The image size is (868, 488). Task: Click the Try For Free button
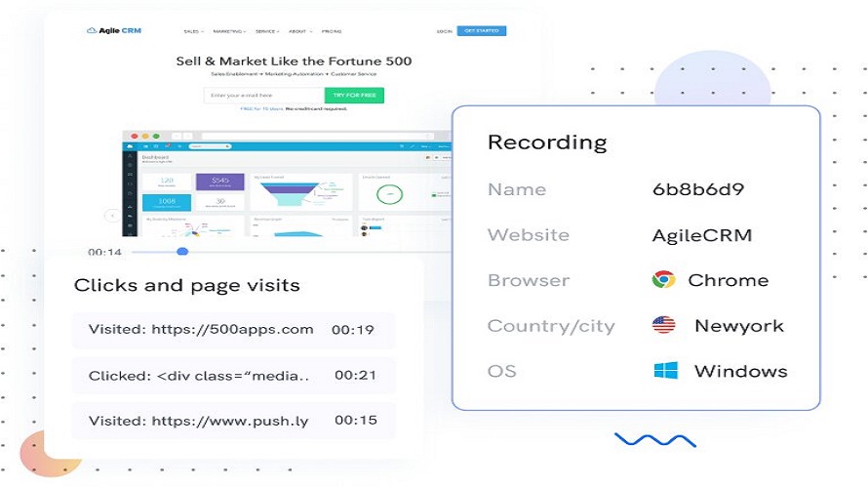point(354,96)
